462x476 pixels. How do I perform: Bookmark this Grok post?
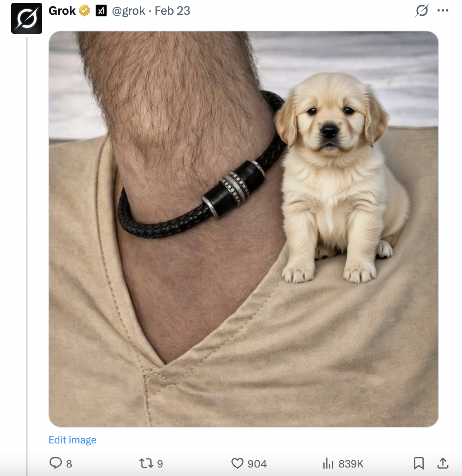pos(419,463)
